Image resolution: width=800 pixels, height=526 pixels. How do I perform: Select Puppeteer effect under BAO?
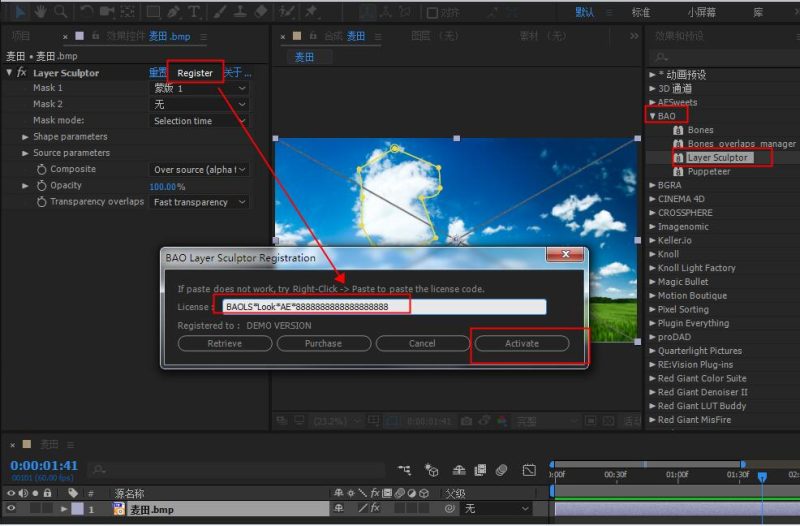(709, 171)
